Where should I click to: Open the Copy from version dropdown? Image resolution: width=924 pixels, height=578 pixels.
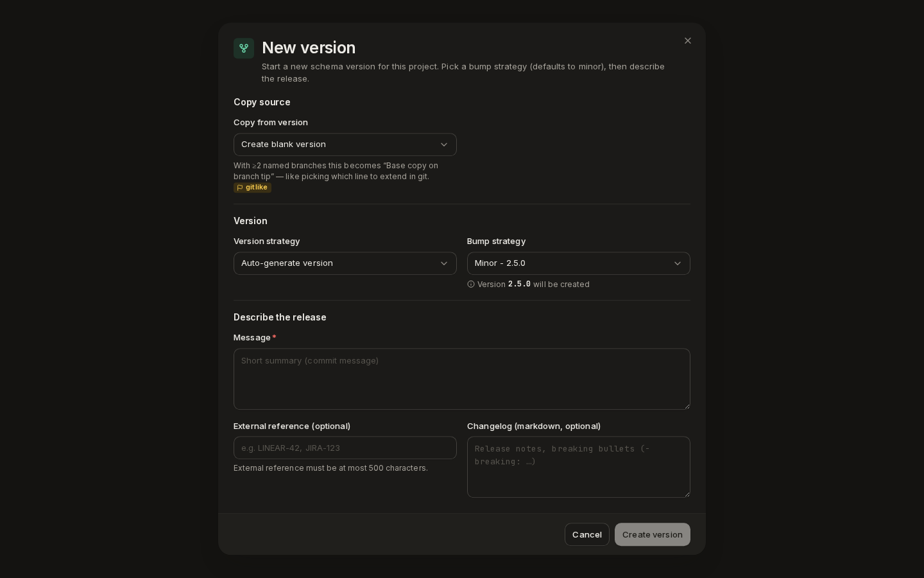click(x=345, y=144)
